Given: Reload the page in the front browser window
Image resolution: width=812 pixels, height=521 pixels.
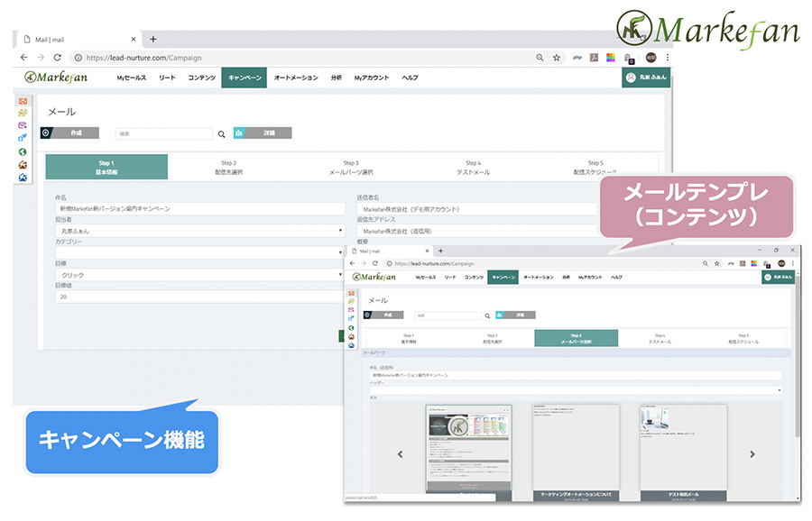Looking at the screenshot, I should 375,263.
